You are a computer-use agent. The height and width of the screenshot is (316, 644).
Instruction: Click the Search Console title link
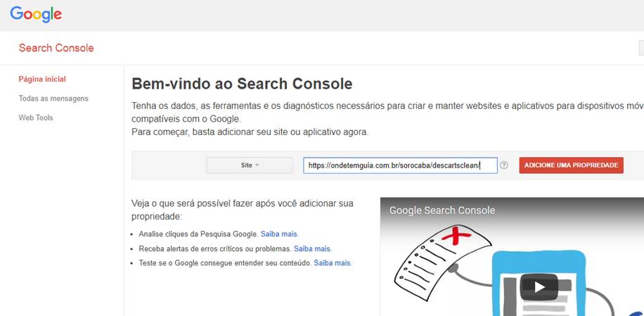tap(56, 48)
